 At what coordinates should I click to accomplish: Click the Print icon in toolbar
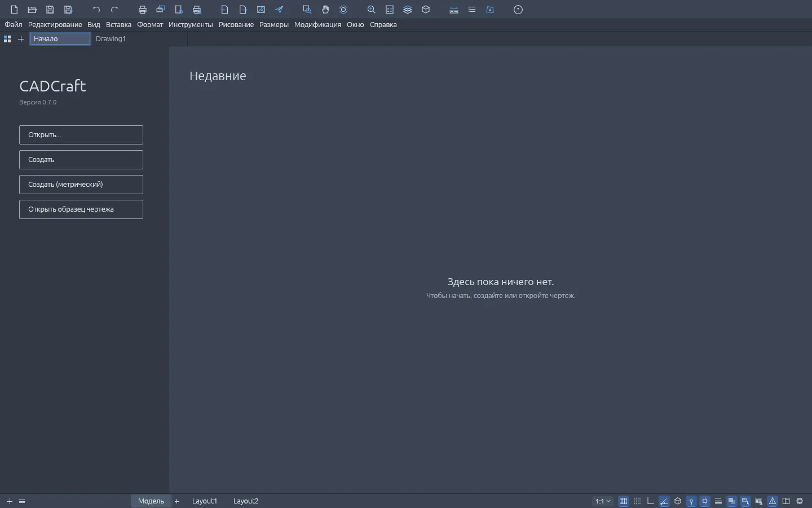143,10
